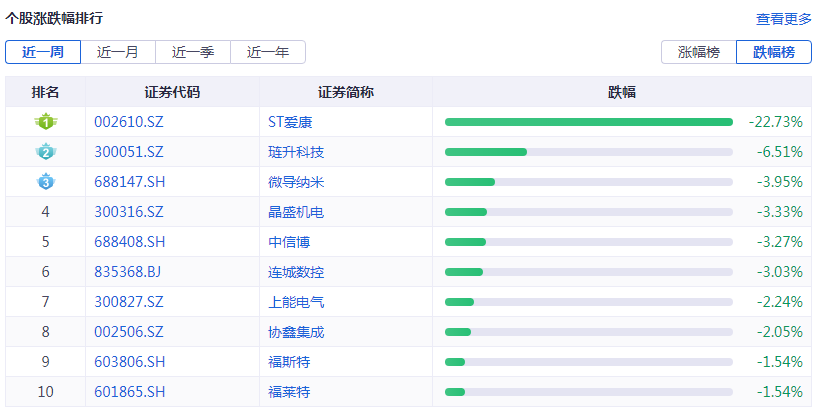Open the 查看更多 link

click(783, 19)
